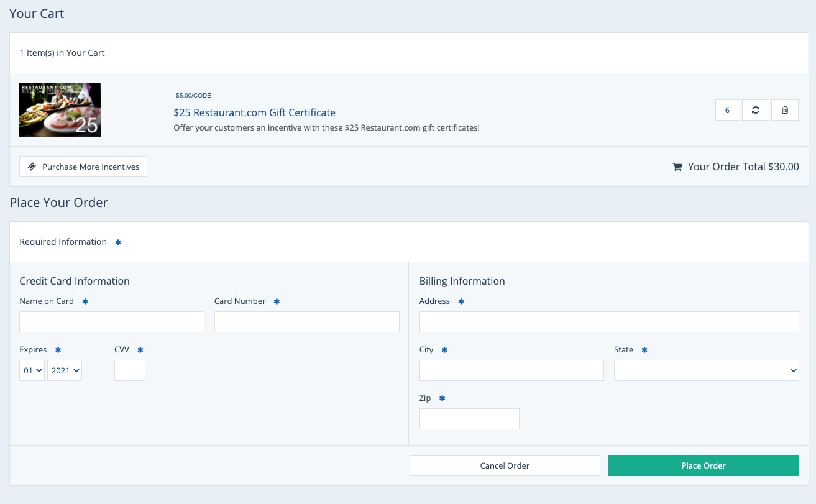
Task: Click the refresh quantity icon button
Action: 756,110
